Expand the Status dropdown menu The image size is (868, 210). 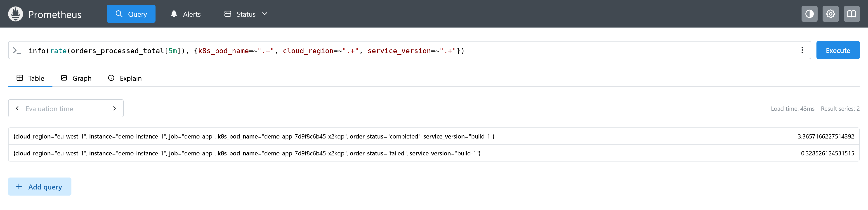[246, 14]
